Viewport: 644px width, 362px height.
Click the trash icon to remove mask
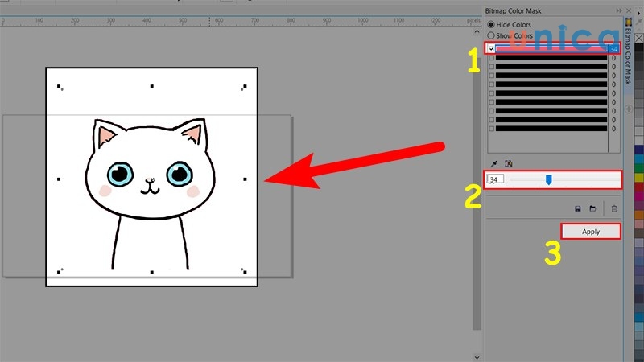pyautogui.click(x=614, y=208)
